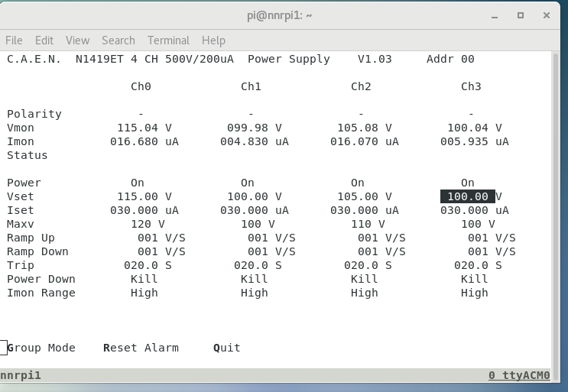Screen dimensions: 568x392
Task: Open the Terminal menu
Action: point(168,40)
